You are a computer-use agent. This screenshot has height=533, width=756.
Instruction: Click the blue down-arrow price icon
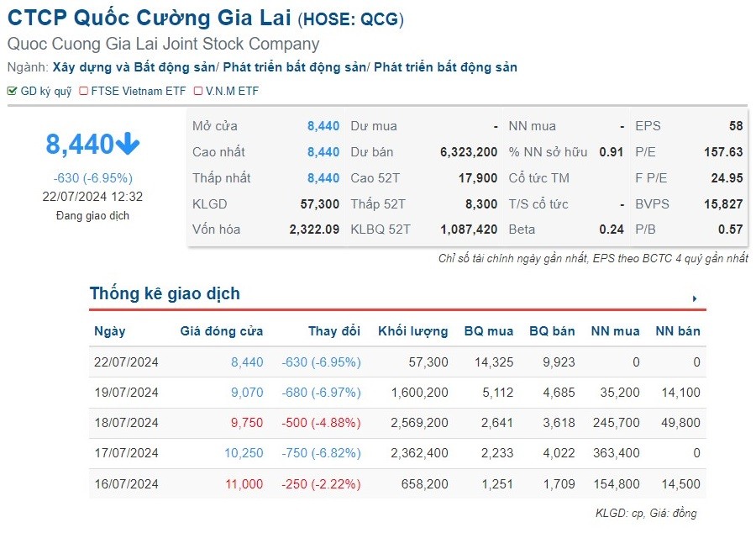(128, 145)
